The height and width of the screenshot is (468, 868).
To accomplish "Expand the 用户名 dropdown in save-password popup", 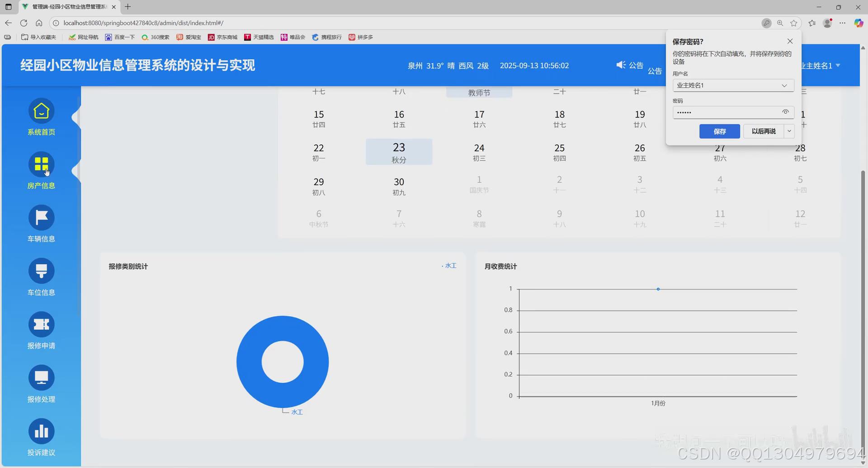I will point(784,85).
